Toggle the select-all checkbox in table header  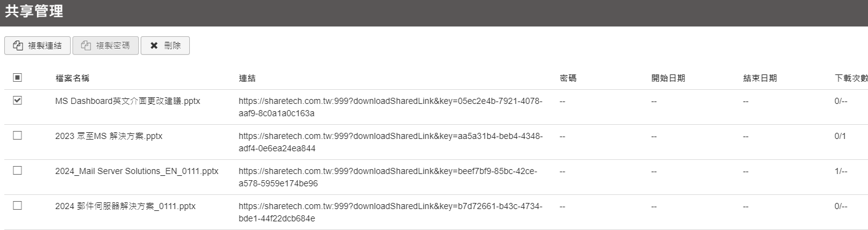click(x=17, y=77)
